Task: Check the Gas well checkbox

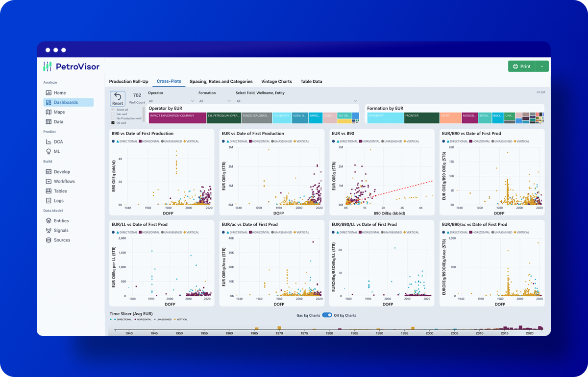Action: coord(113,114)
